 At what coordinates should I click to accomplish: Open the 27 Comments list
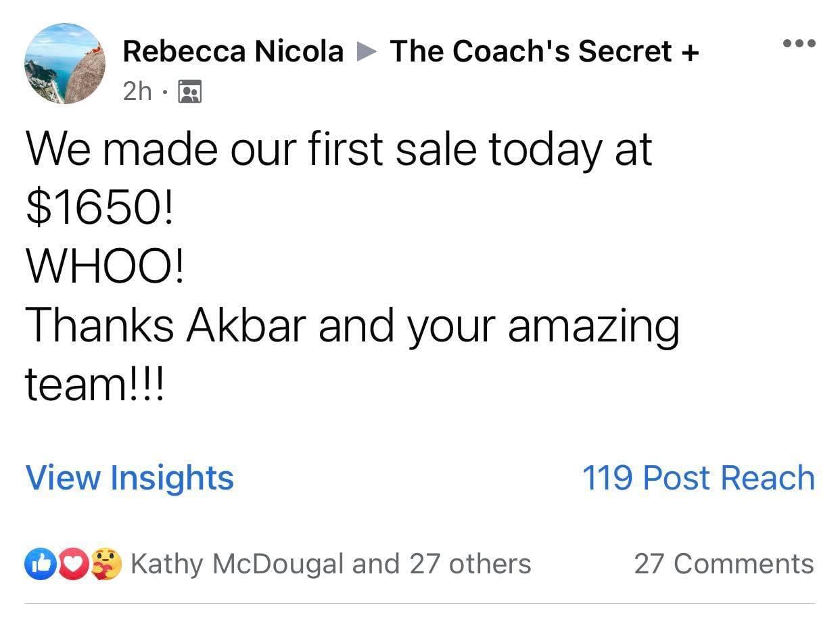coord(724,564)
